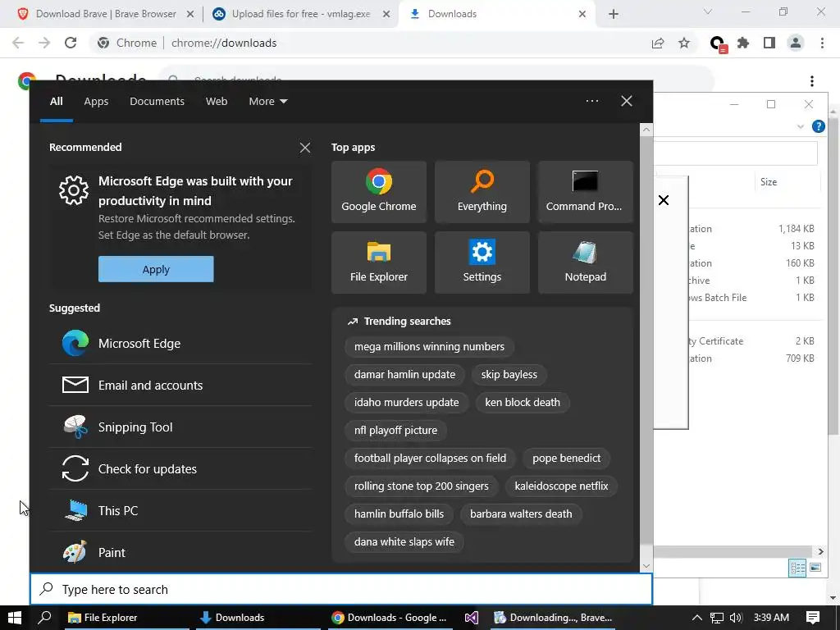Reload the Chrome page
The image size is (840, 630).
point(71,43)
